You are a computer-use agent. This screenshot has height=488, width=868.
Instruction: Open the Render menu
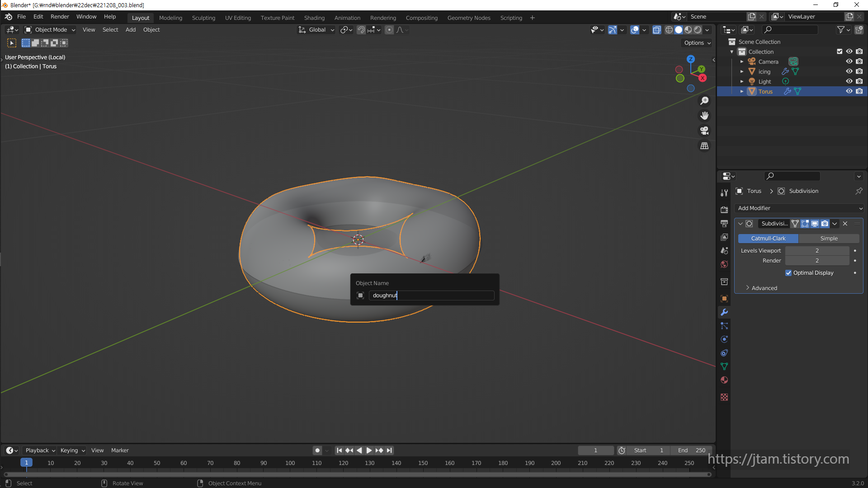60,17
